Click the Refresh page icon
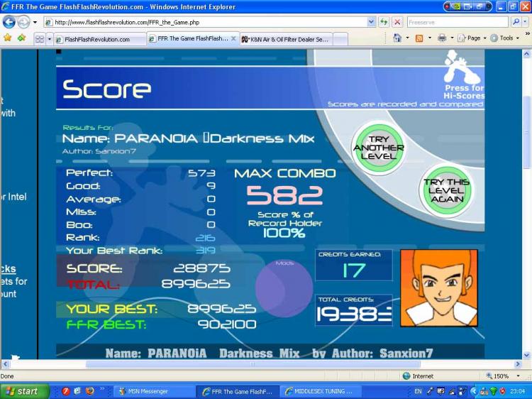The width and height of the screenshot is (532, 399). tap(384, 23)
